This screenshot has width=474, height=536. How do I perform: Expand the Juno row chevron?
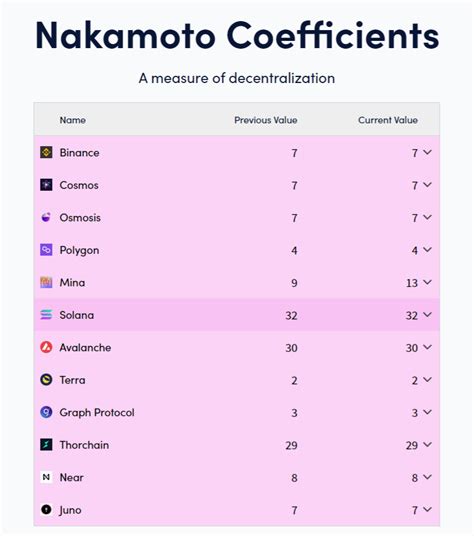(x=427, y=509)
